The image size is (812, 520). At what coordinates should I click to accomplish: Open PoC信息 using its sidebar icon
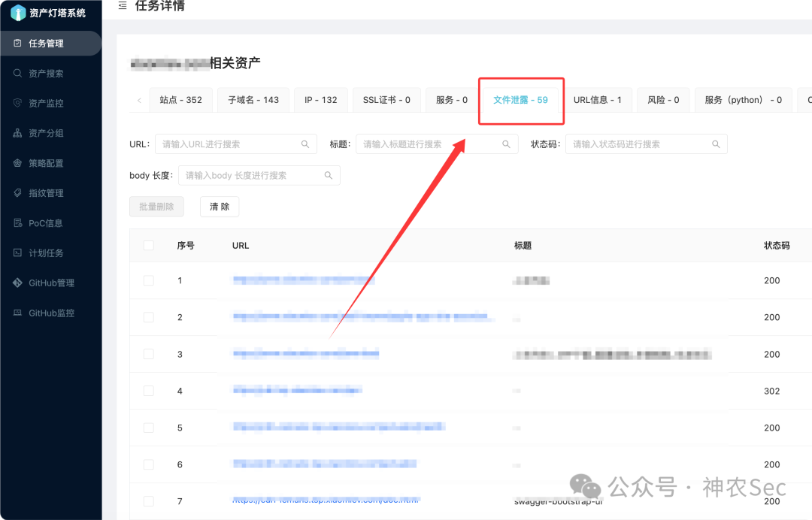click(x=19, y=222)
